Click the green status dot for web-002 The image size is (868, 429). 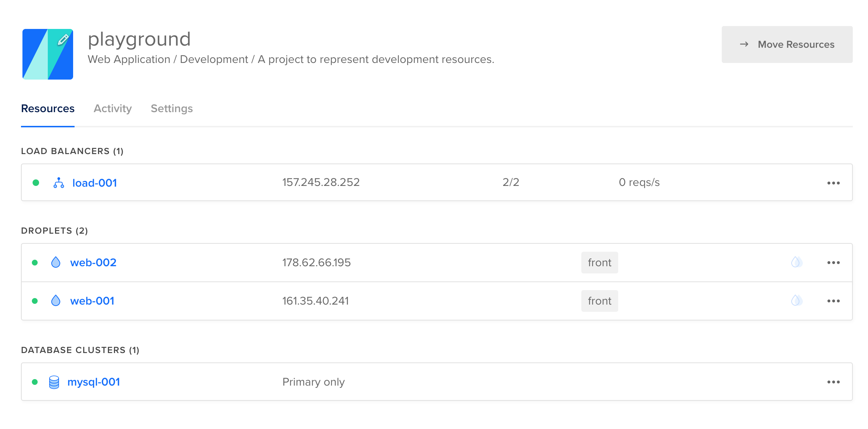tap(35, 263)
